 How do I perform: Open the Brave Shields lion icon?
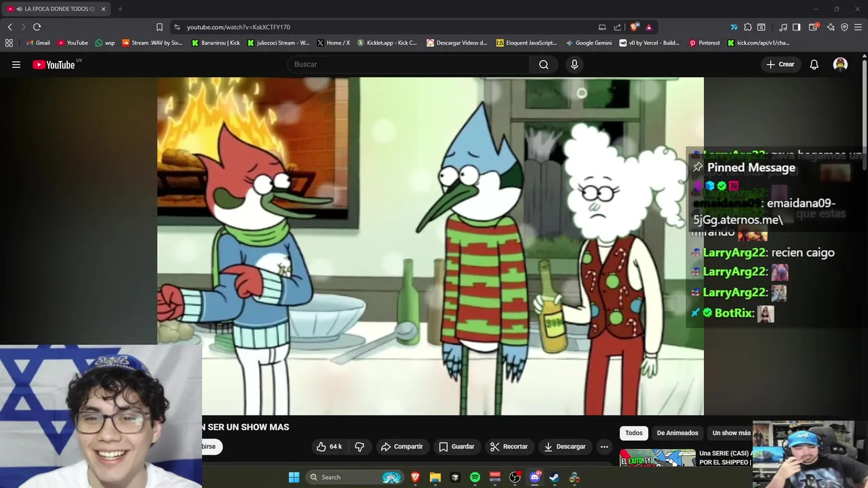click(634, 27)
